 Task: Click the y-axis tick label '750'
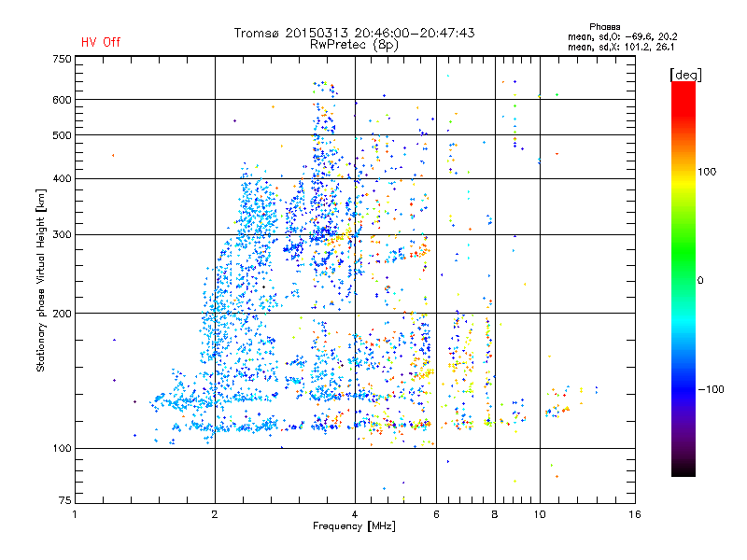pos(62,59)
